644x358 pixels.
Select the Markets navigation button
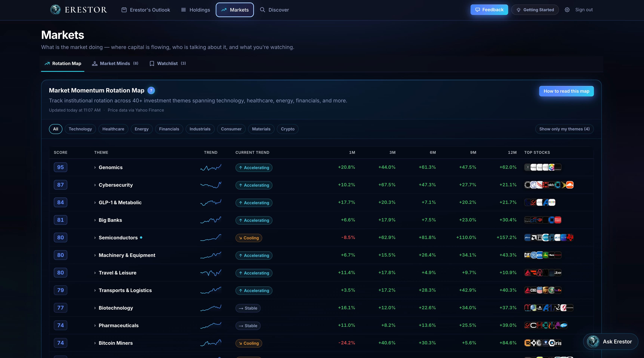(235, 10)
